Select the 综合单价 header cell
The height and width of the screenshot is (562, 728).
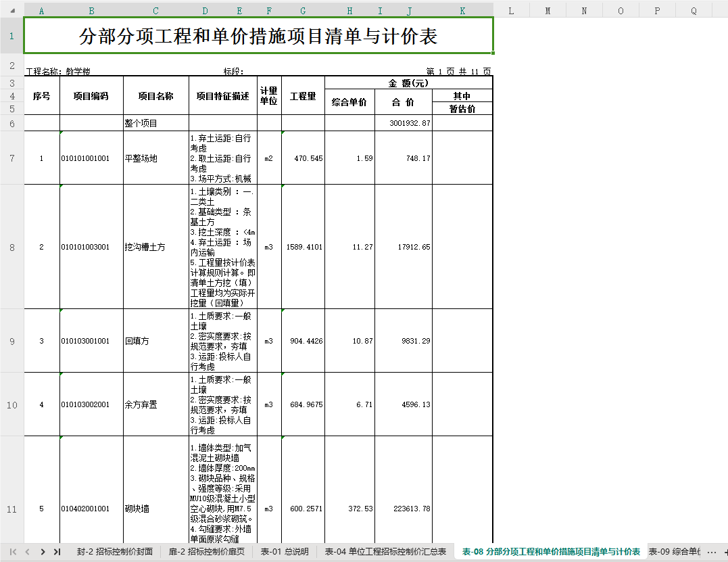349,102
